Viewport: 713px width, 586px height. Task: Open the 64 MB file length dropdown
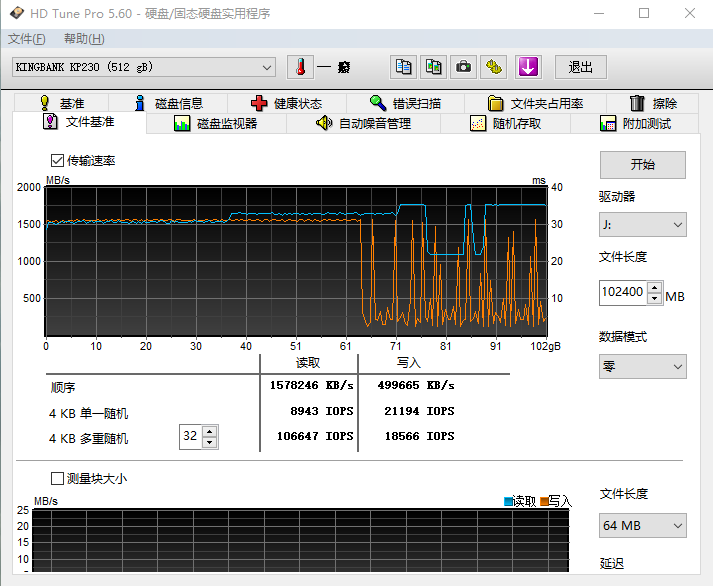[x=642, y=525]
